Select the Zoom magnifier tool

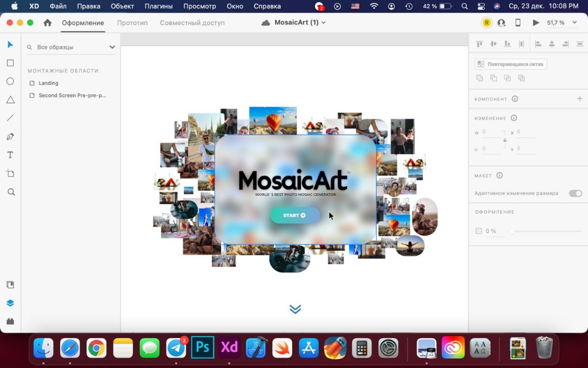tap(11, 192)
